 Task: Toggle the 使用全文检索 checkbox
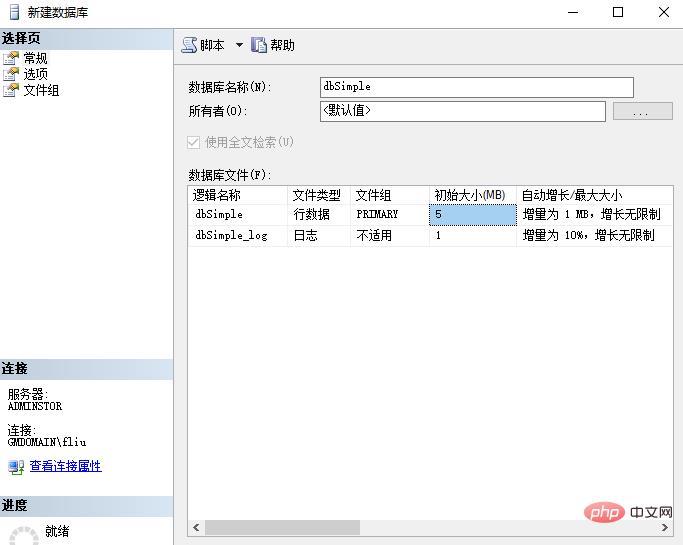194,143
